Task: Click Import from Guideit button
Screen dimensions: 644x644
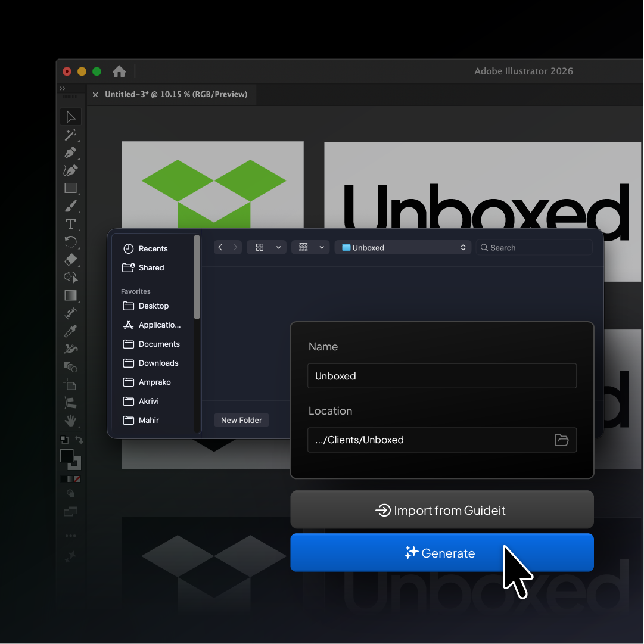Action: click(442, 510)
